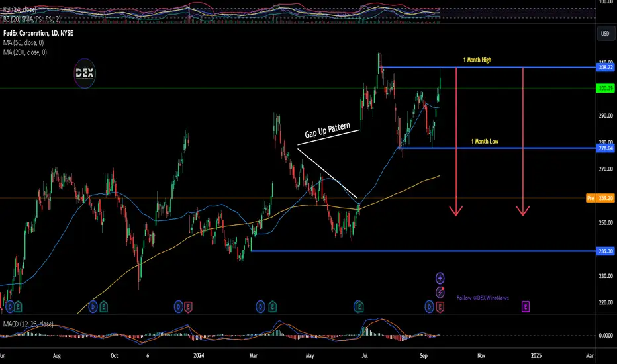Click the 2024 label on the time axis
Screen dimensions: 617x364
click(199, 356)
